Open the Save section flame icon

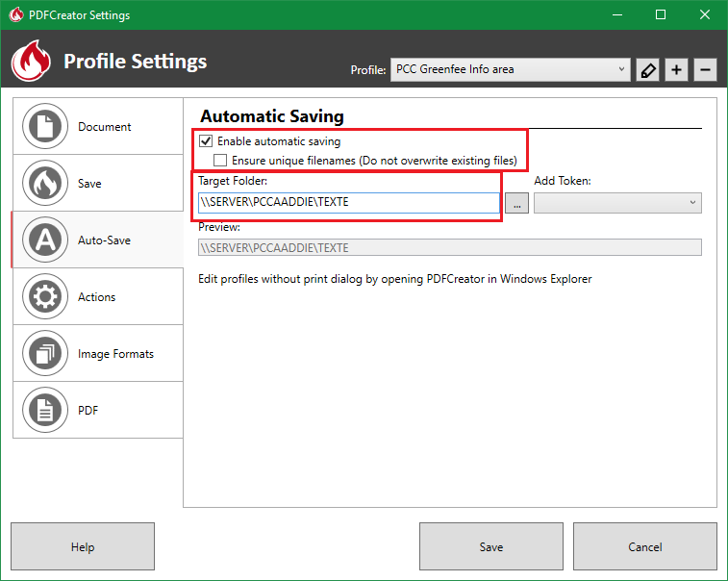42,184
